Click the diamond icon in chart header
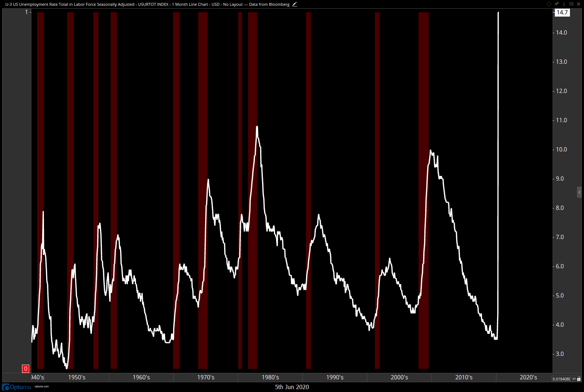Viewport: 584px width, 392px height. [x=549, y=4]
